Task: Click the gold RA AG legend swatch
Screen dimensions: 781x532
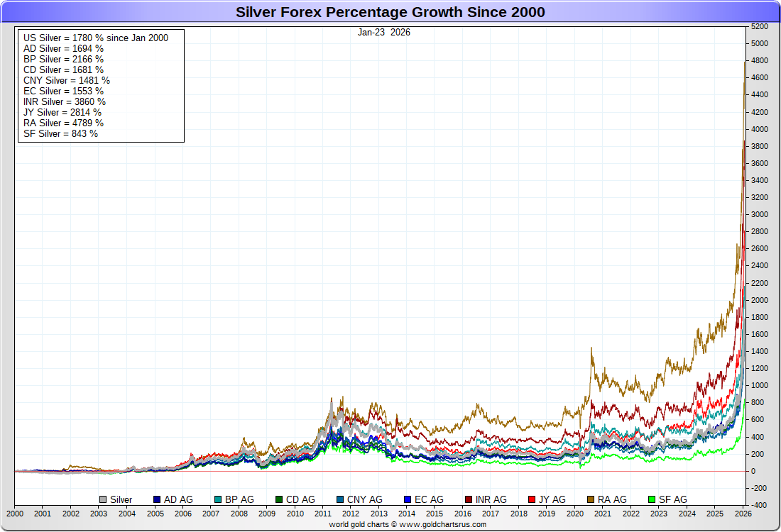Action: coord(591,500)
